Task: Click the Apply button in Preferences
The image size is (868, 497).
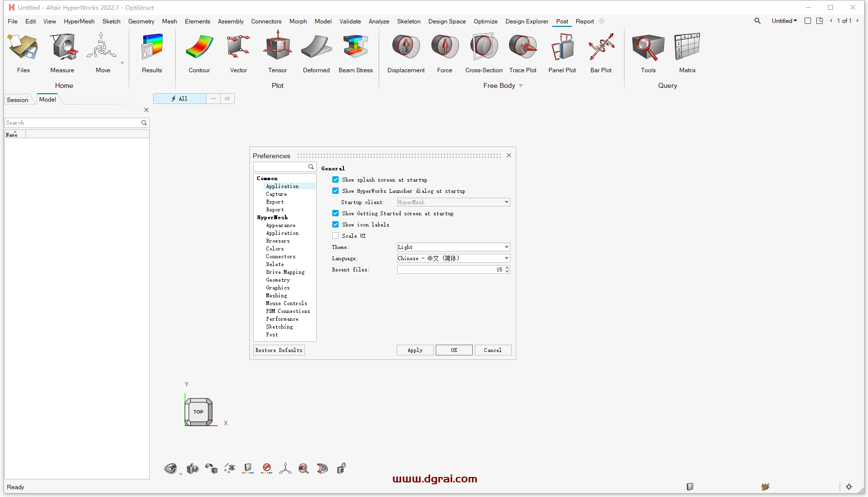Action: coord(415,350)
